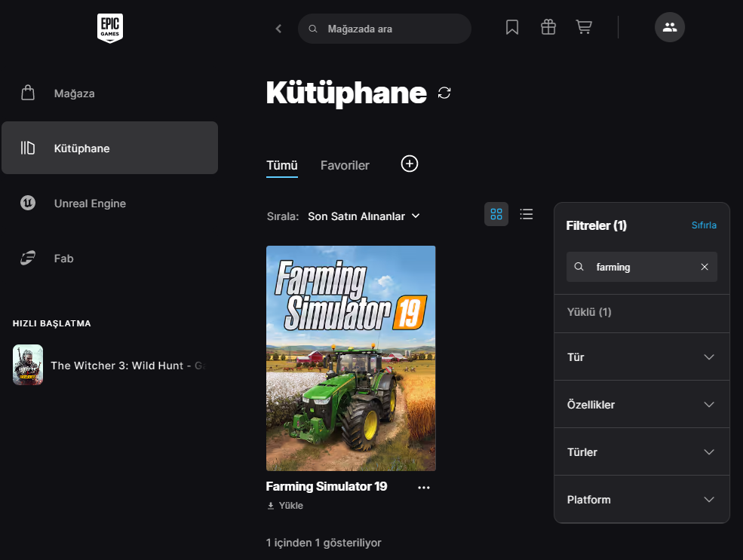The width and height of the screenshot is (743, 560).
Task: Open Fab in the sidebar
Action: 110,259
